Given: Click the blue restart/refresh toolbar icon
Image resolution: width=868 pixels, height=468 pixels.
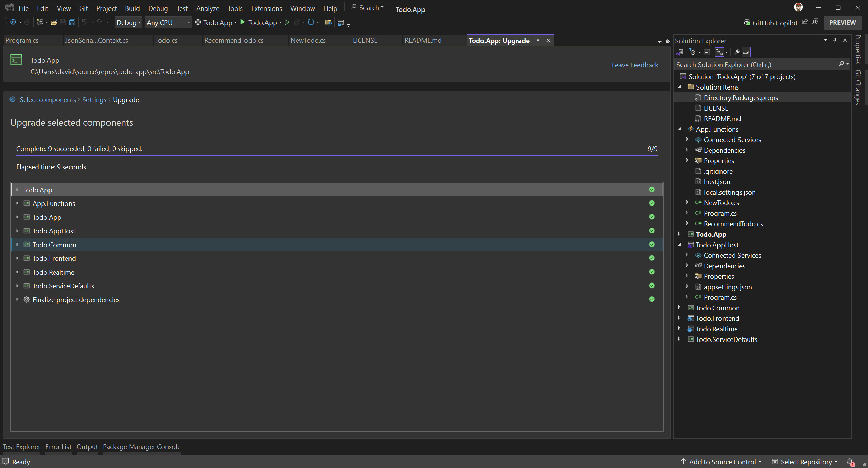Looking at the screenshot, I should click(311, 22).
